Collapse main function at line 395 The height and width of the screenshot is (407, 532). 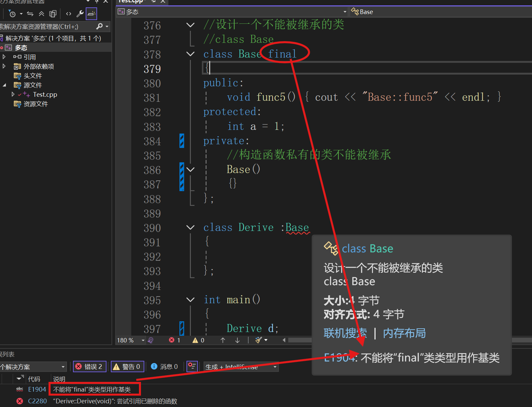[x=190, y=300]
